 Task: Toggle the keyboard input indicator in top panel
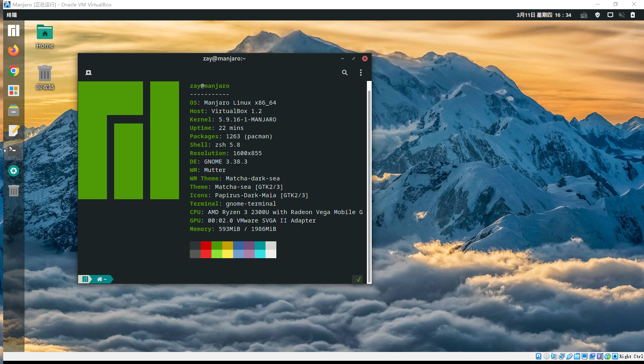[584, 15]
